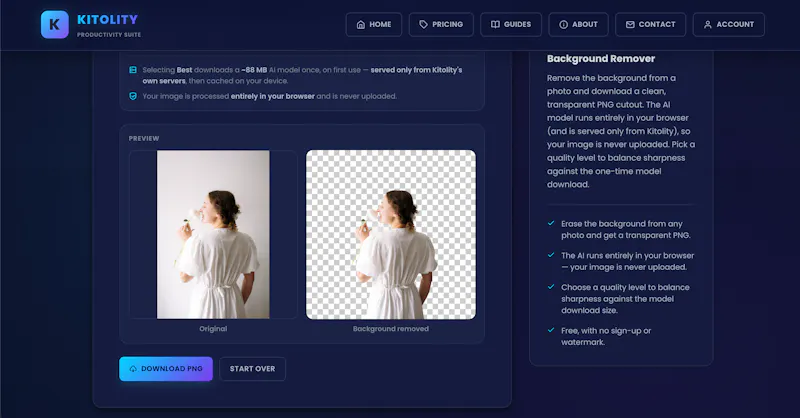Click the book icon in Guides
The image size is (800, 418).
pos(495,24)
